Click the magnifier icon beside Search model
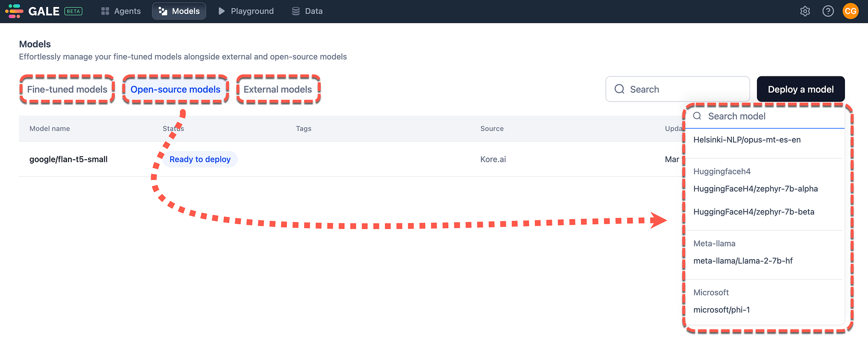 tap(697, 116)
